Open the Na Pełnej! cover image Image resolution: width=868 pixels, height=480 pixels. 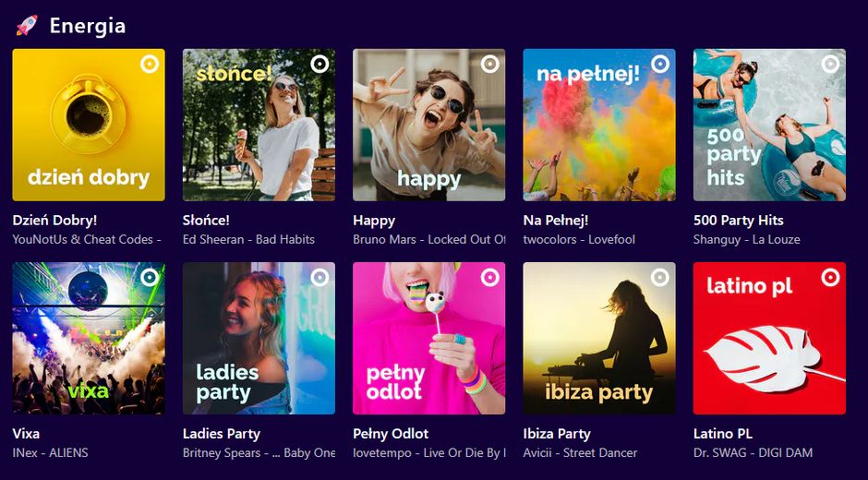click(x=599, y=125)
